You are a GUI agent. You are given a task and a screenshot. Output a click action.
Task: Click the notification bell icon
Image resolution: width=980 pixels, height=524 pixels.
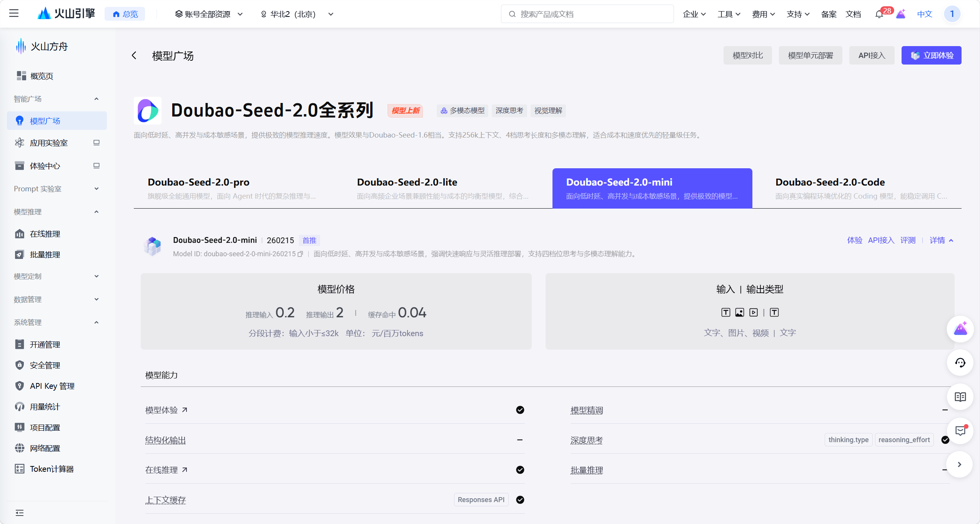[879, 15]
